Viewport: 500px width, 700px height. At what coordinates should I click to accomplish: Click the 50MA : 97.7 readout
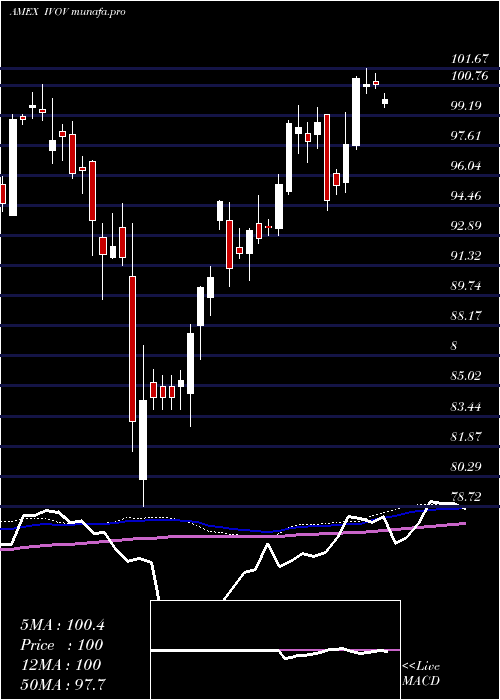[63, 684]
